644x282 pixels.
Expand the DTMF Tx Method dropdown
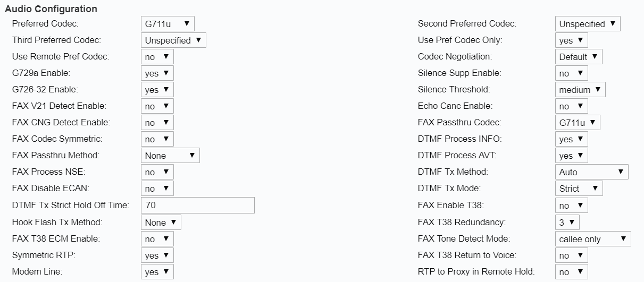(591, 172)
